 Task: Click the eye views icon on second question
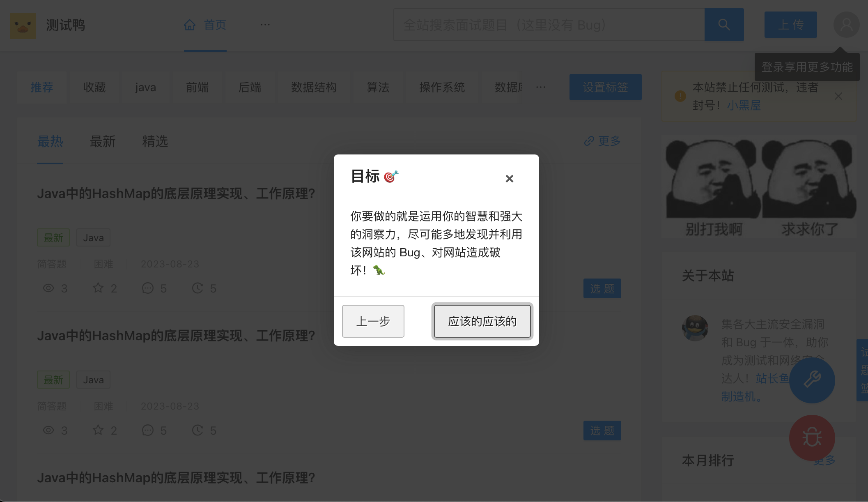pyautogui.click(x=48, y=430)
